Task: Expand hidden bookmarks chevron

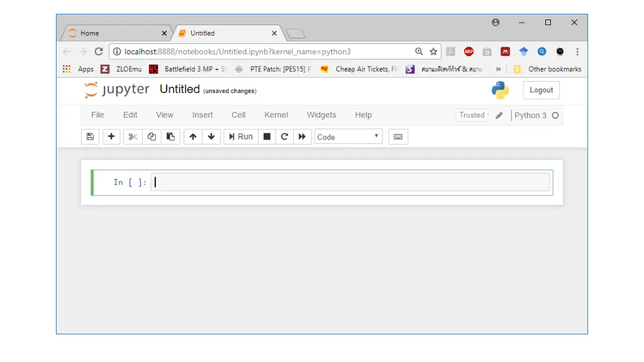Action: point(498,69)
